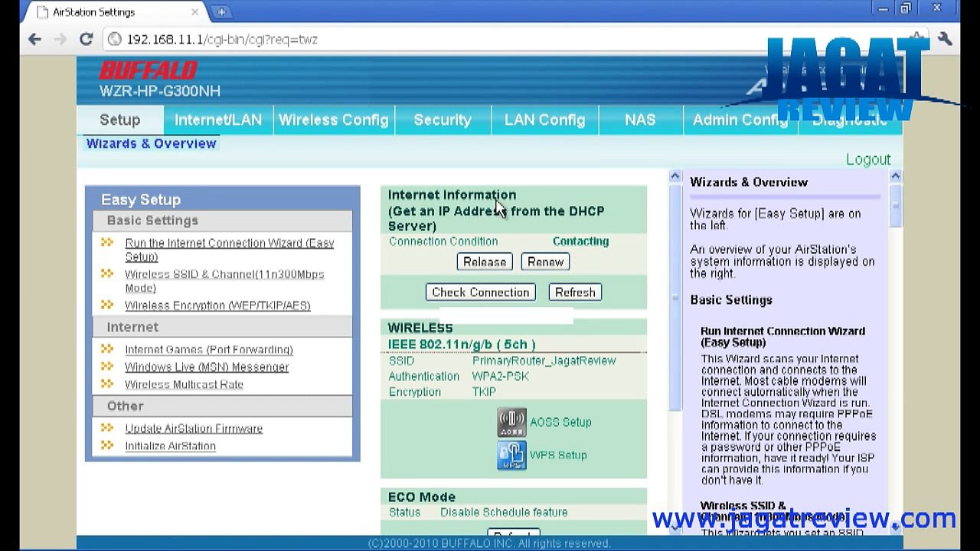The image size is (980, 551).
Task: Switch to the Setup tab
Action: tap(120, 120)
